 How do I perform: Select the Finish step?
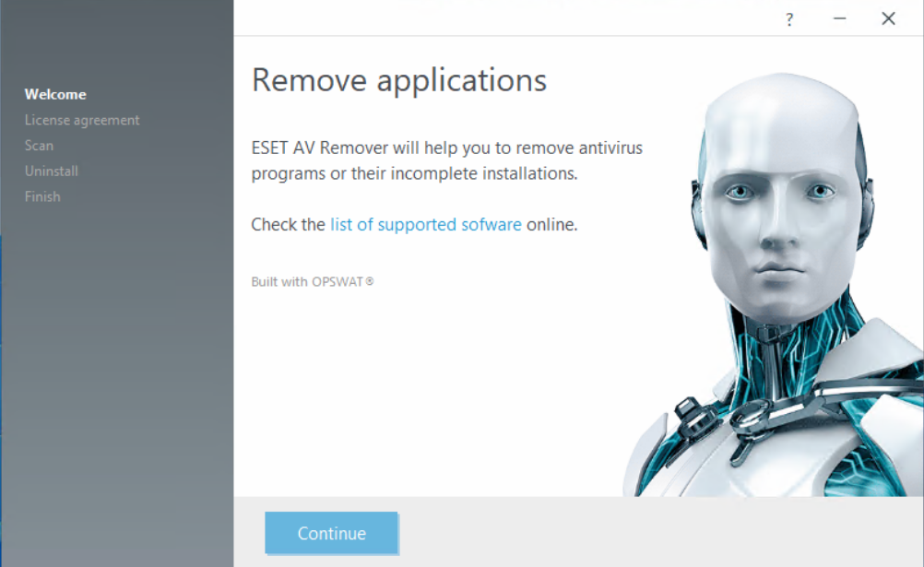pos(42,196)
